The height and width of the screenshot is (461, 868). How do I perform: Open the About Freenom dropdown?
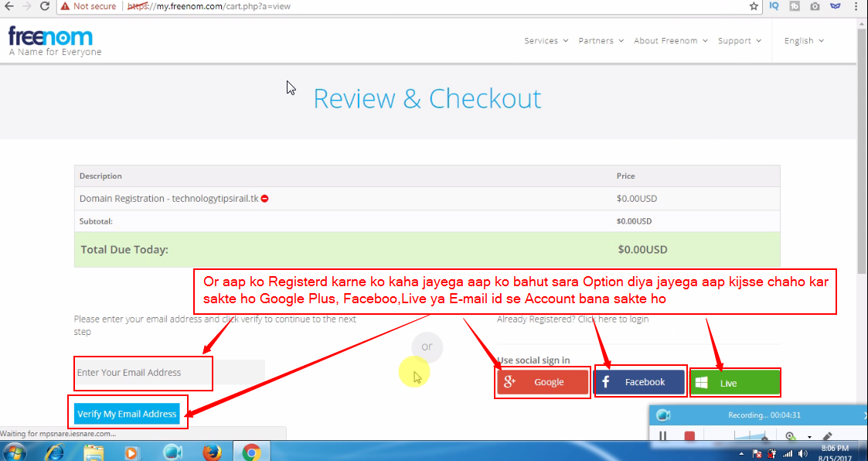(670, 40)
